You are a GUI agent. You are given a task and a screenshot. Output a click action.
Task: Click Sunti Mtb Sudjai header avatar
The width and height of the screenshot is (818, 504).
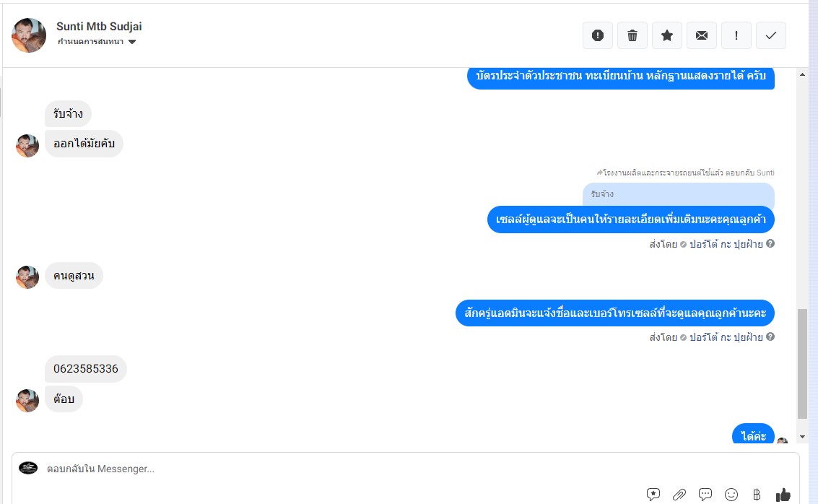[29, 35]
